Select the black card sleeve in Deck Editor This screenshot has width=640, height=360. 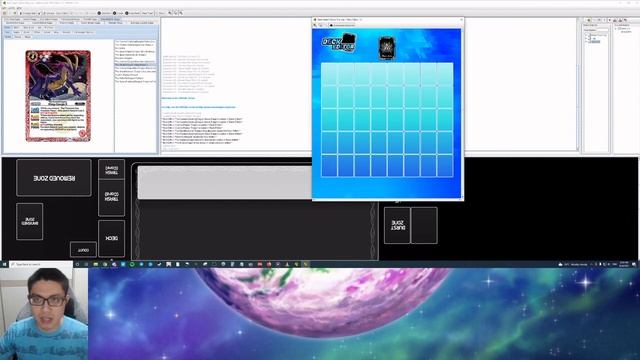click(386, 47)
